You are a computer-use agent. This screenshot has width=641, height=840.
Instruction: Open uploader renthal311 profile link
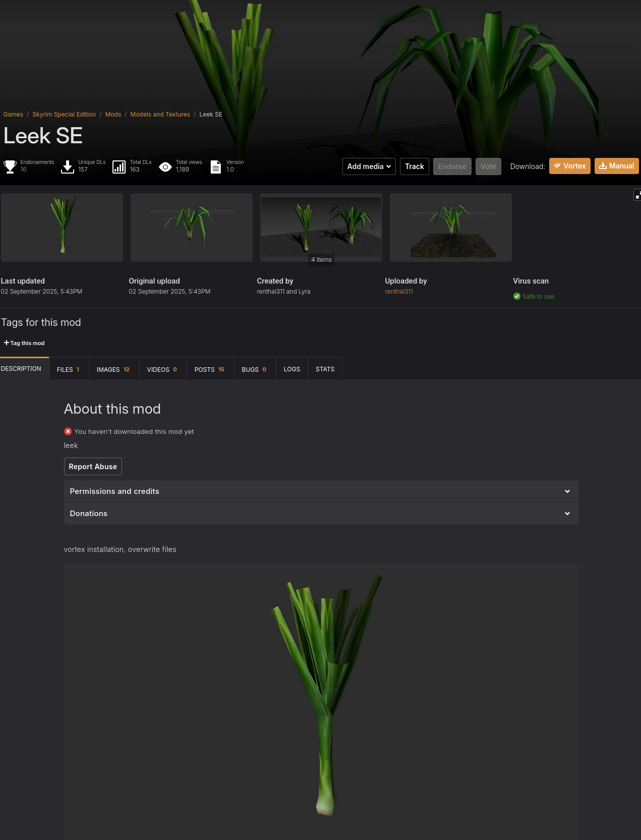(399, 292)
